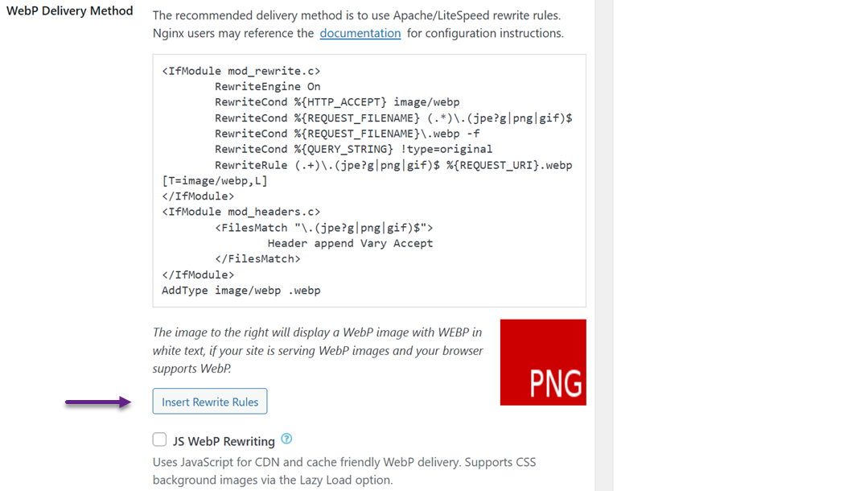Click the RewriteCond HTTP_ACCEPT image/webp line
868x491 pixels.
coord(337,102)
